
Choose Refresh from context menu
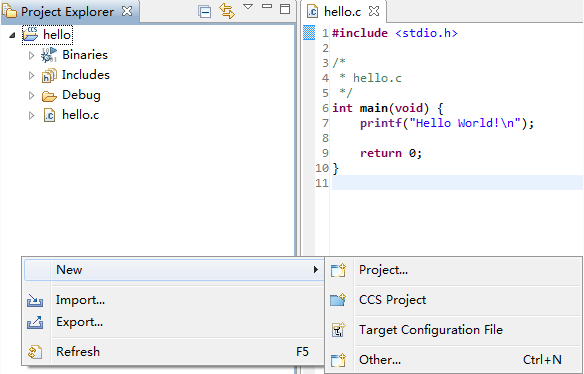tap(174, 352)
